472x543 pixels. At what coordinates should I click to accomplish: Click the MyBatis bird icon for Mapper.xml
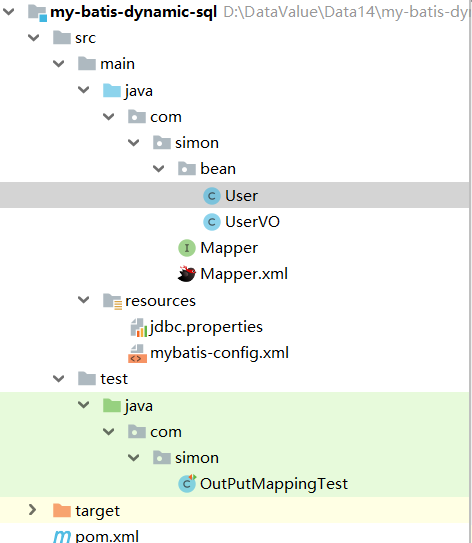(187, 274)
